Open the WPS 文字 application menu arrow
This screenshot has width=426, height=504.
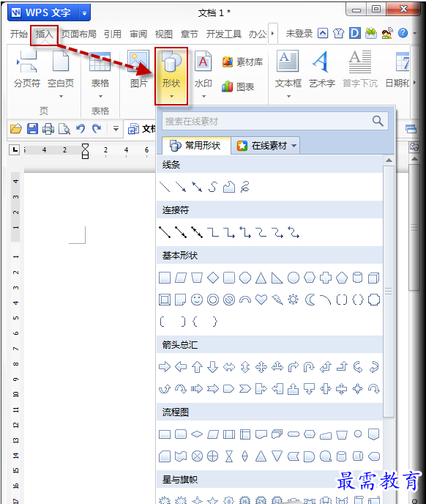tap(84, 13)
